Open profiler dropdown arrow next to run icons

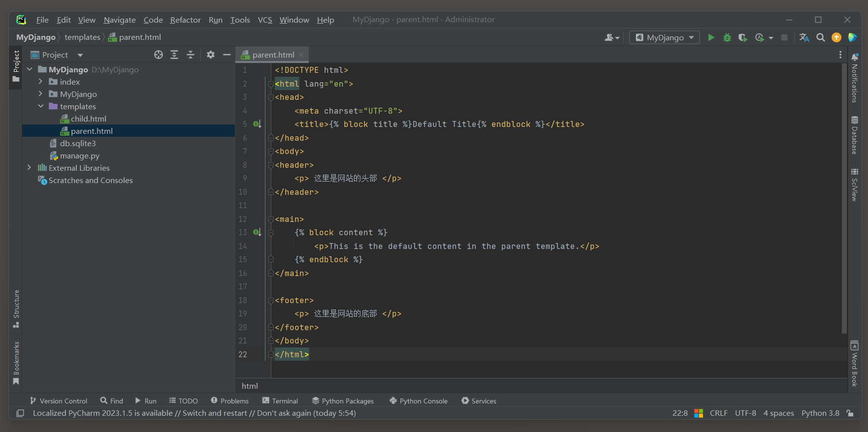(x=771, y=38)
